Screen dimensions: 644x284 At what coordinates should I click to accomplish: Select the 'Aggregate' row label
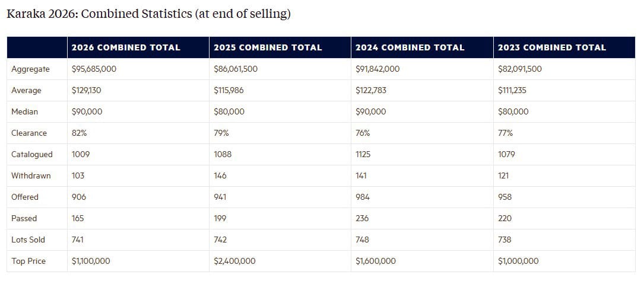(x=31, y=69)
